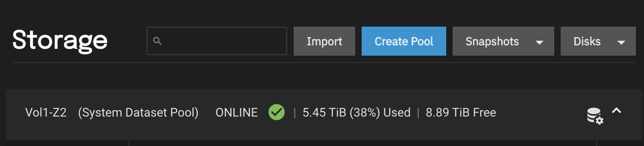Click the Create Pool button
The image size is (644, 146).
pyautogui.click(x=404, y=41)
